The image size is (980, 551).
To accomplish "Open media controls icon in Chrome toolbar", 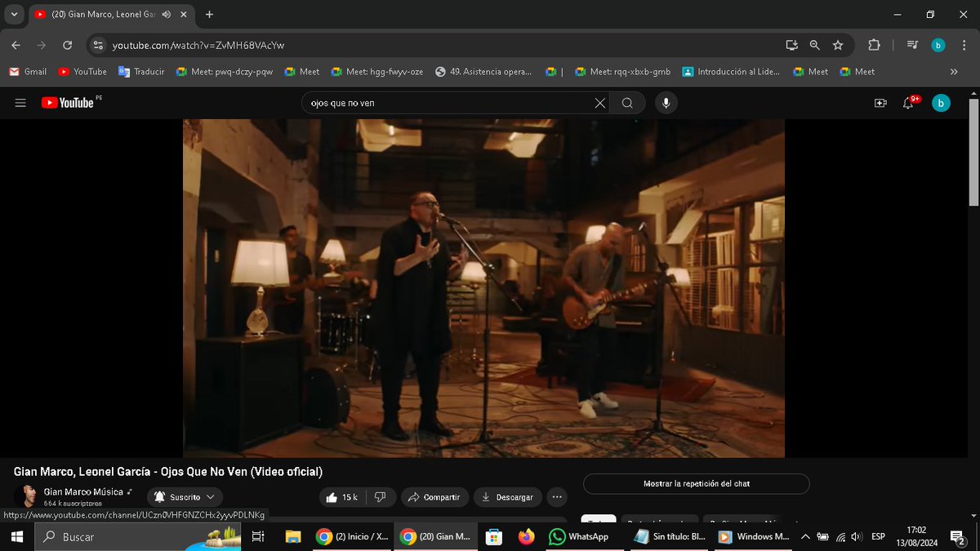I will (x=913, y=46).
